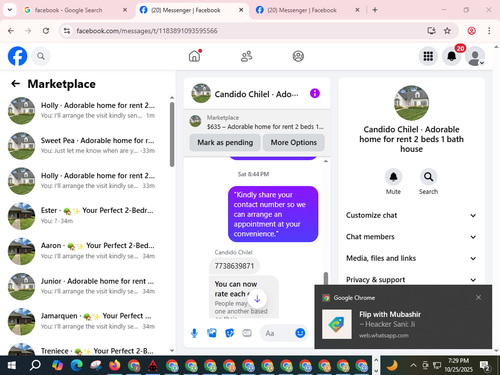Choose a GIF from the composer
This screenshot has height=375, width=500.
pyautogui.click(x=247, y=333)
